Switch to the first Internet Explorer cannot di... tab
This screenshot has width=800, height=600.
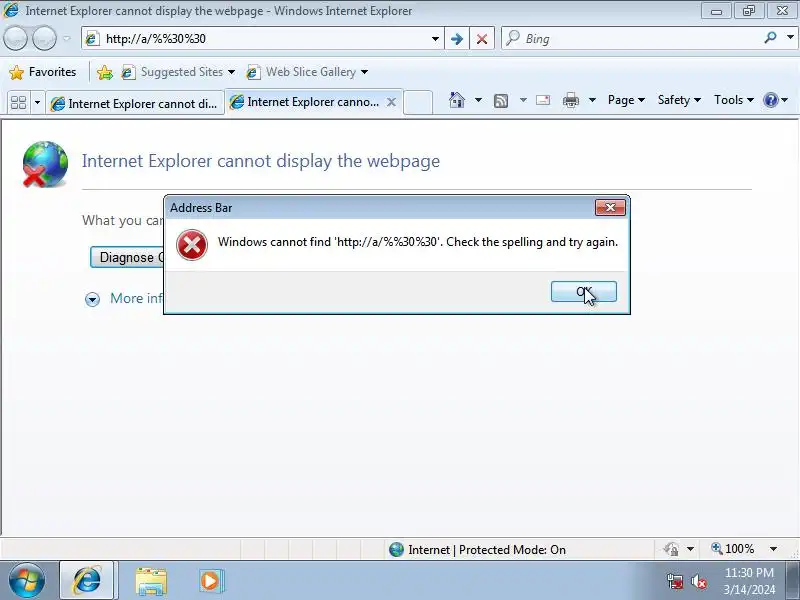click(x=135, y=103)
